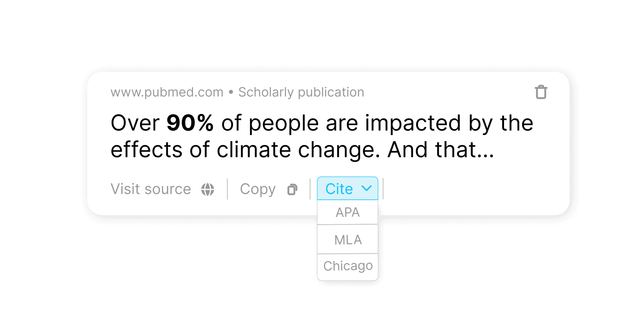
Task: Click the bold 90% figure
Action: pos(190,123)
